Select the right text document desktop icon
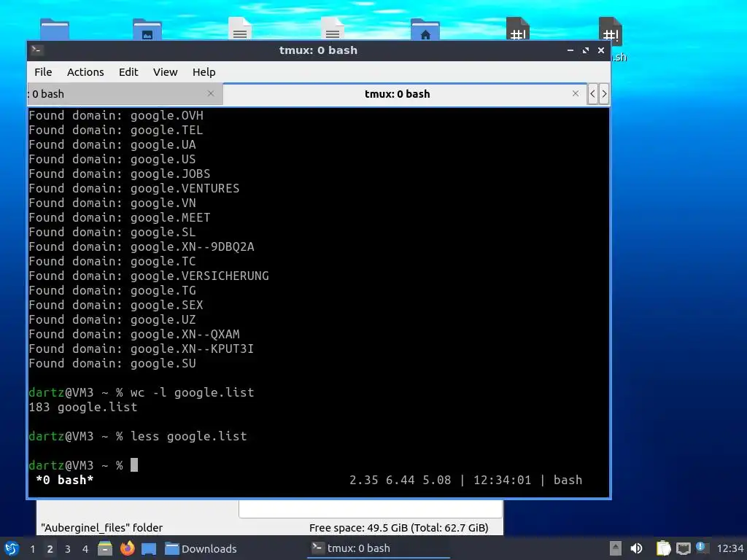 click(332, 28)
